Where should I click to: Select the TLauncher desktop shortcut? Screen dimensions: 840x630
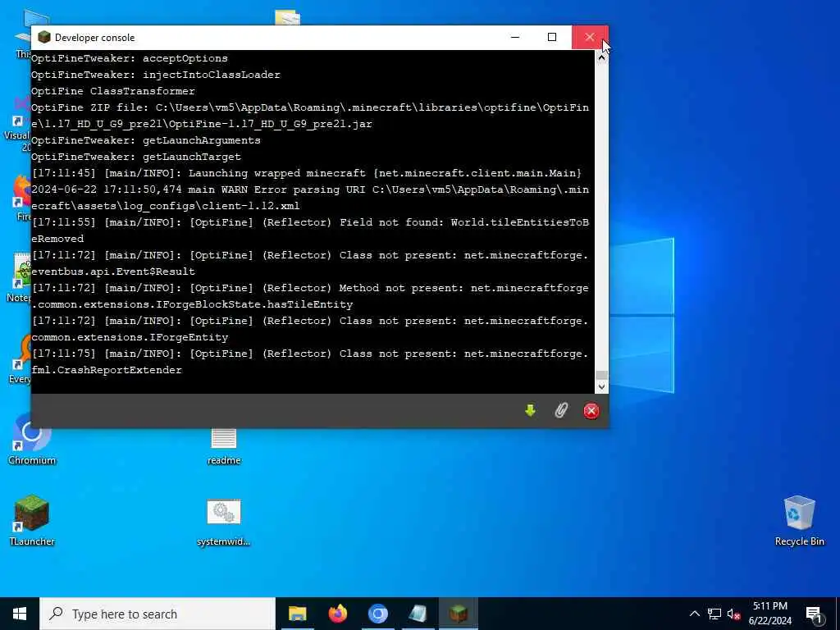coord(32,519)
